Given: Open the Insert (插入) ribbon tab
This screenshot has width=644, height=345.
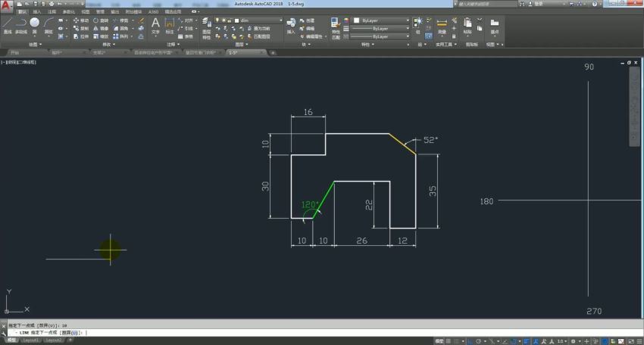Looking at the screenshot, I should coord(37,12).
